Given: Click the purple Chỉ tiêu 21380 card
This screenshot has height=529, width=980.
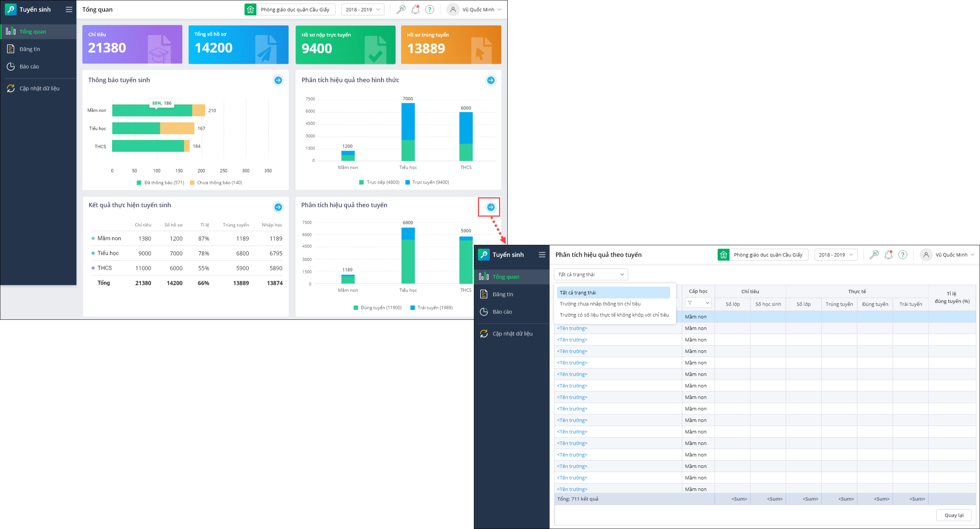Looking at the screenshot, I should 132,45.
